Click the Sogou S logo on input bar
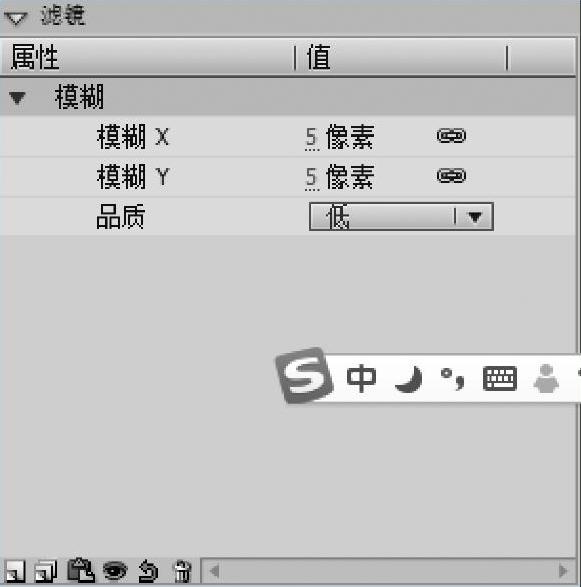 (304, 375)
